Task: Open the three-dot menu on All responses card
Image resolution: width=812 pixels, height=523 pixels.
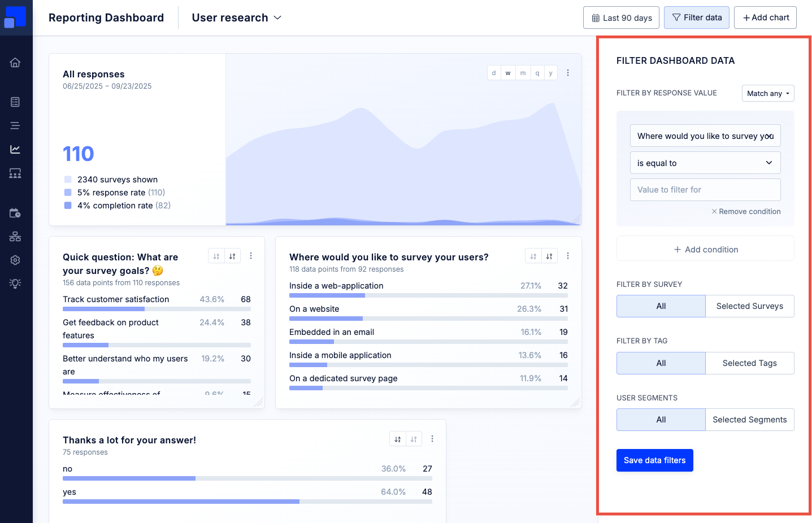Action: tap(568, 73)
